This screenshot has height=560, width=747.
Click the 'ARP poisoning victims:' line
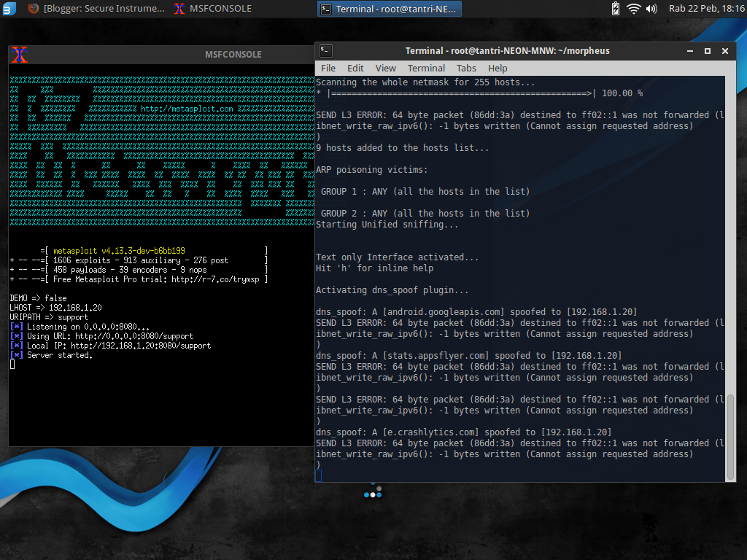371,170
